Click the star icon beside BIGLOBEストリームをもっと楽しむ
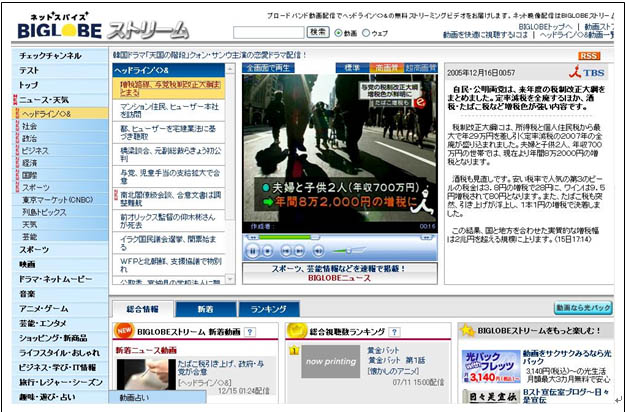This screenshot has width=625, height=412. tap(467, 330)
